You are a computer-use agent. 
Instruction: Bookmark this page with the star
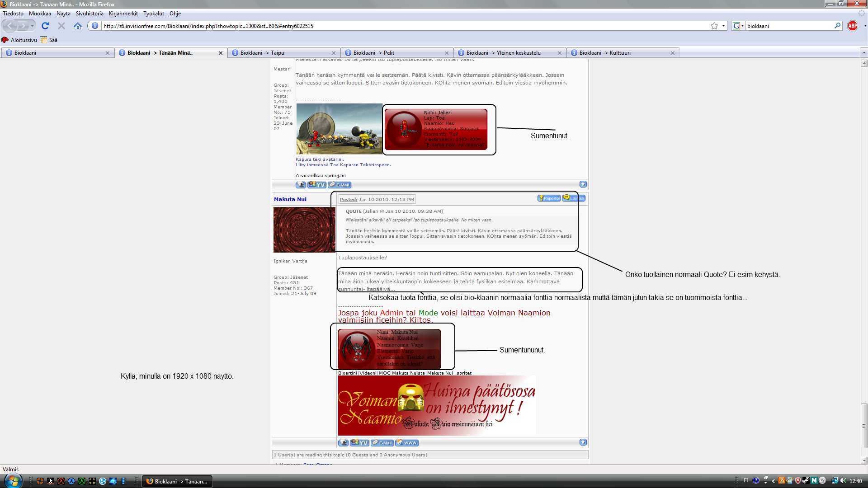point(714,26)
